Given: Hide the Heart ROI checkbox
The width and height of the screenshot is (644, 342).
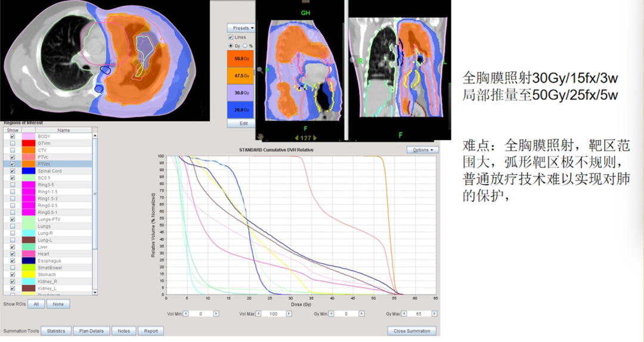Looking at the screenshot, I should (12, 254).
